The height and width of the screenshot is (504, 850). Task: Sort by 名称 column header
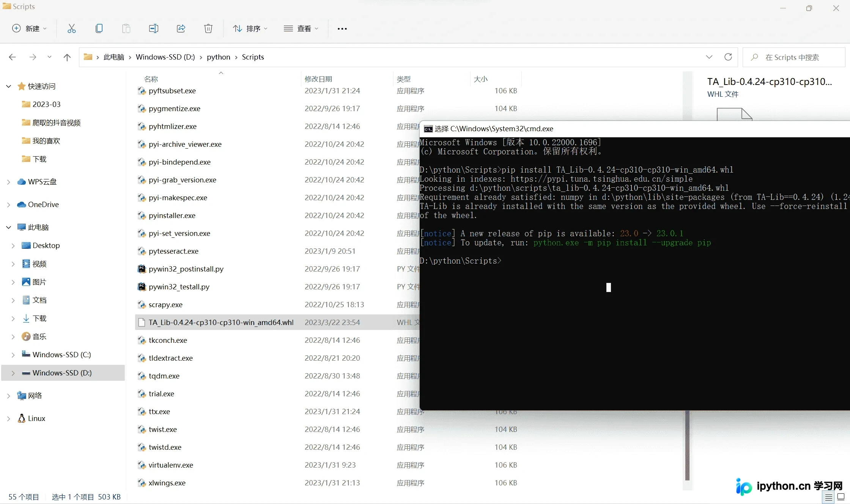click(151, 79)
